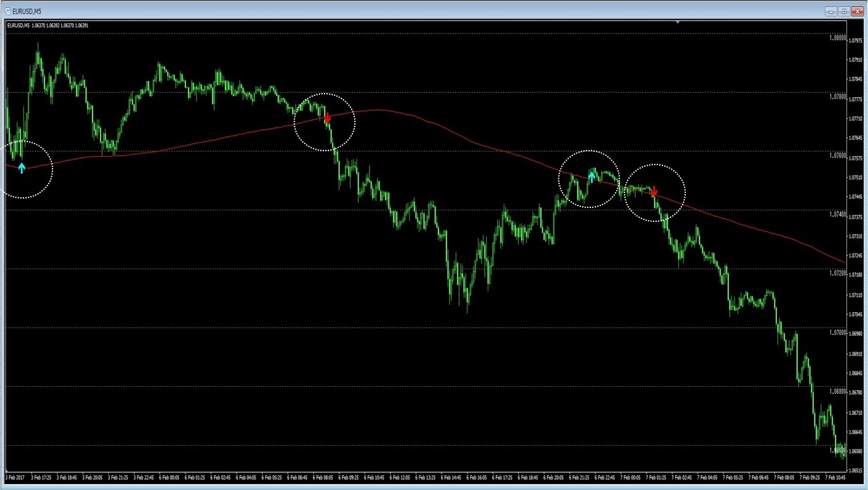Click the 1.07200 grid price label
868x490 pixels.
coord(837,273)
